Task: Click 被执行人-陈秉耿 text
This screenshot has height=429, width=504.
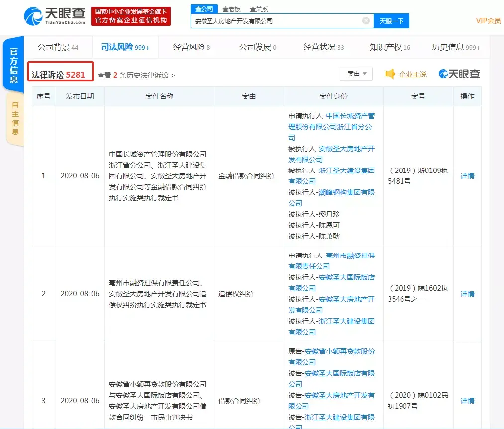Action: point(314,236)
